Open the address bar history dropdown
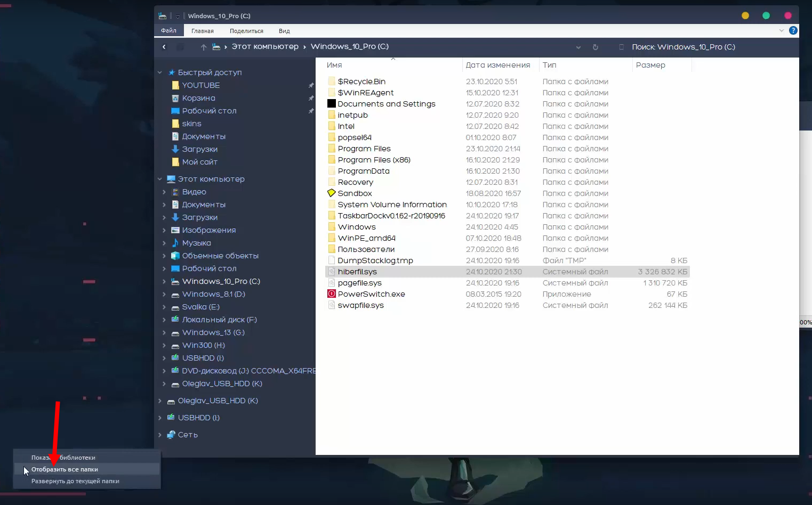The width and height of the screenshot is (812, 505). pos(578,47)
